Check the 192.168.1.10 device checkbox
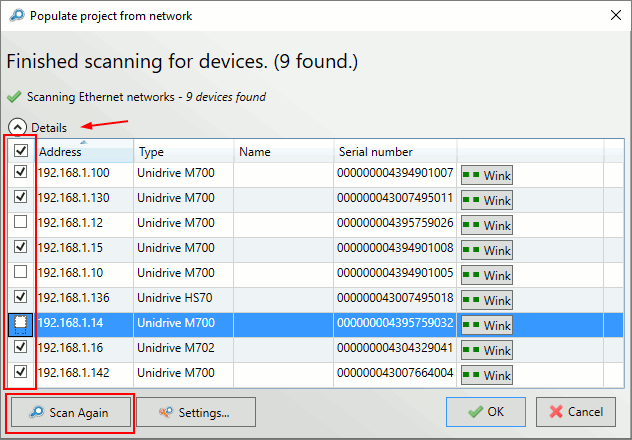 click(21, 272)
